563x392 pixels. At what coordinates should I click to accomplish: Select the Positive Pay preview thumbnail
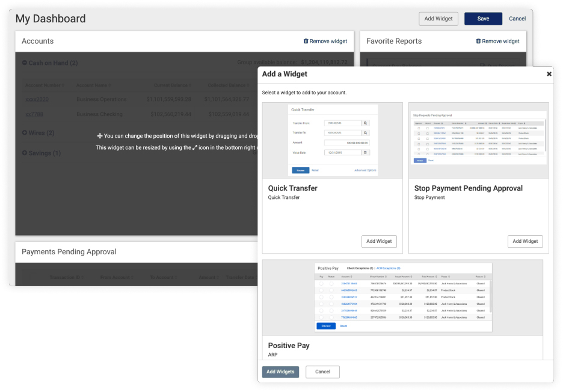point(402,298)
